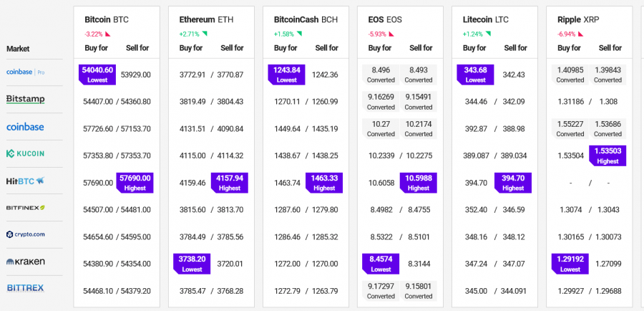Select the BitcoinCash BCH column header

(306, 19)
